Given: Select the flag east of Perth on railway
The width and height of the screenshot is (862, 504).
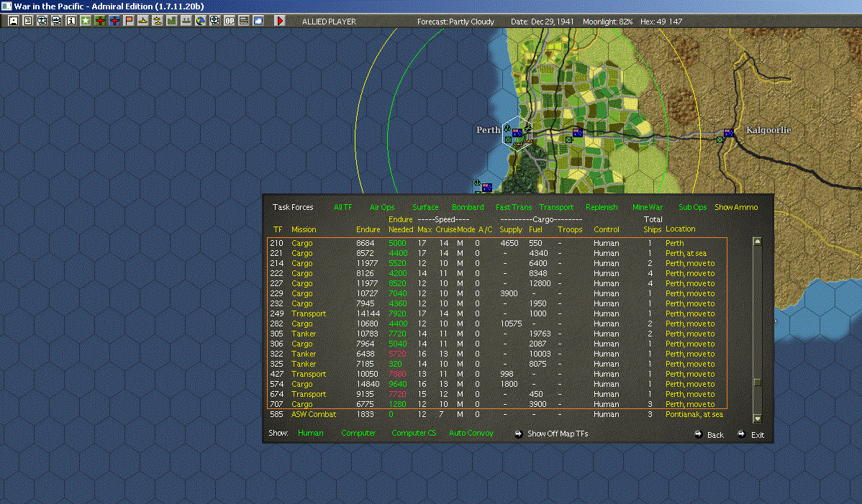Looking at the screenshot, I should (578, 132).
